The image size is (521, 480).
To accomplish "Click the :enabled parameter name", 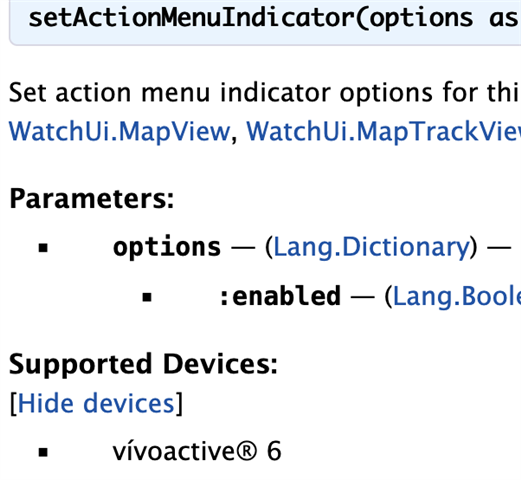I will [280, 296].
